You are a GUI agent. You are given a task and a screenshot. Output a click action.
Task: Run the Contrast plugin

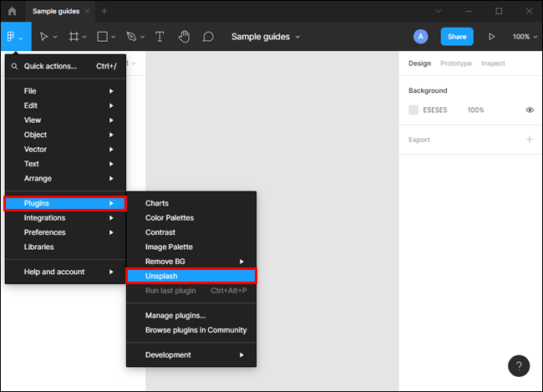pos(191,232)
